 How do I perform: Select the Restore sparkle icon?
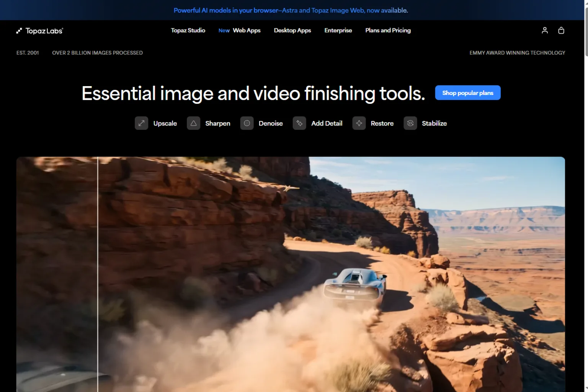click(x=359, y=123)
